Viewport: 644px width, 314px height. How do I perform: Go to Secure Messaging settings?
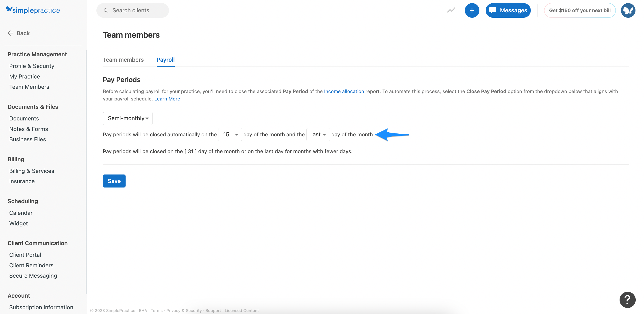pyautogui.click(x=33, y=275)
